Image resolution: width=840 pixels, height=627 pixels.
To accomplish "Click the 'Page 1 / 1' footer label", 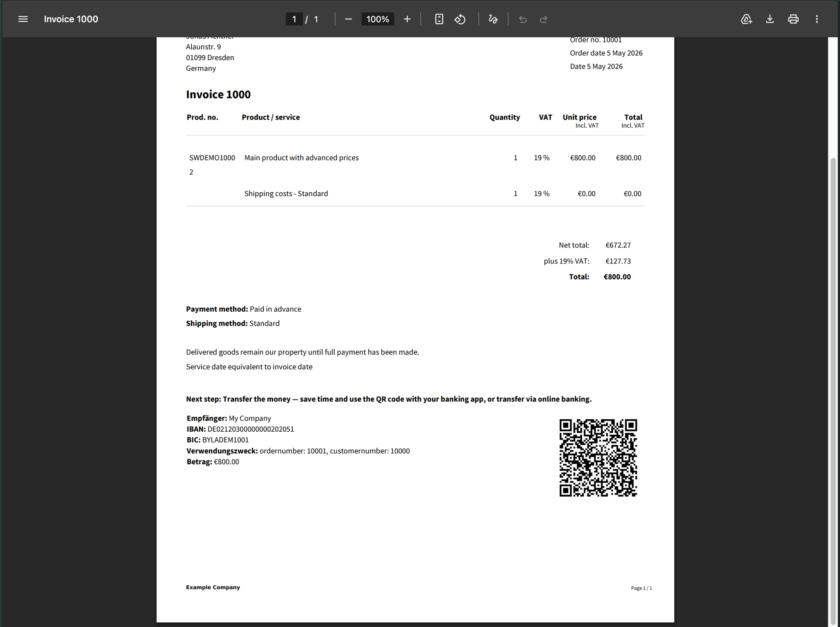I will click(x=641, y=588).
